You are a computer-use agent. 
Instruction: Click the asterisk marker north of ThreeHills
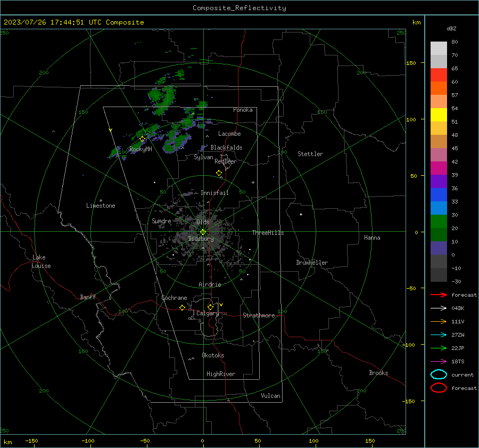pos(253,183)
